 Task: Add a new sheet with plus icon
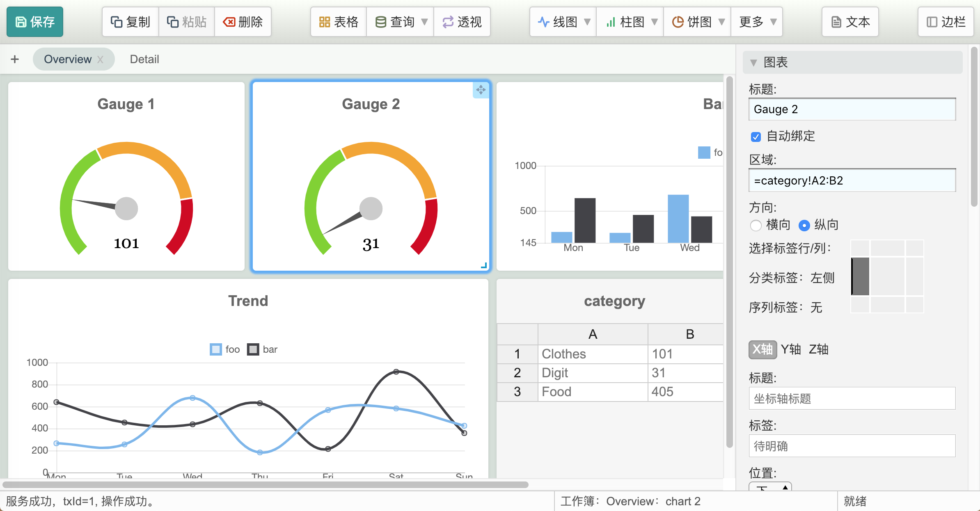click(x=15, y=59)
